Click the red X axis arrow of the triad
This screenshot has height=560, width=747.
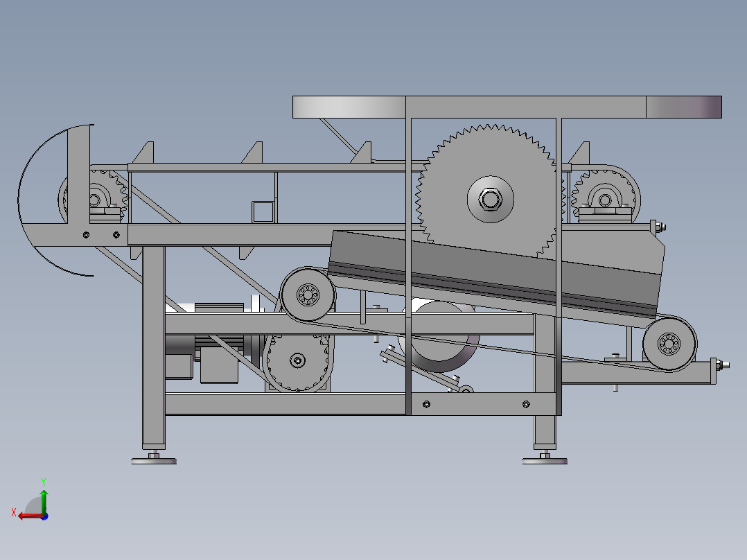click(x=31, y=516)
